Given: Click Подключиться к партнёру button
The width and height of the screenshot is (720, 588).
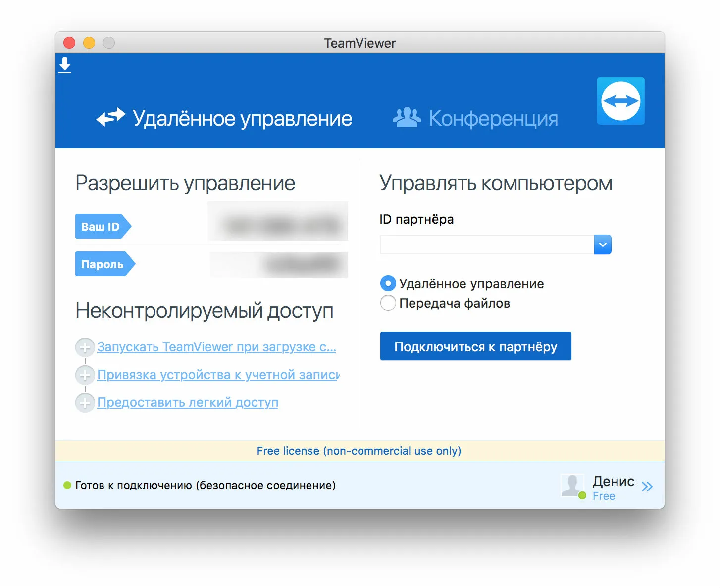Looking at the screenshot, I should click(475, 346).
